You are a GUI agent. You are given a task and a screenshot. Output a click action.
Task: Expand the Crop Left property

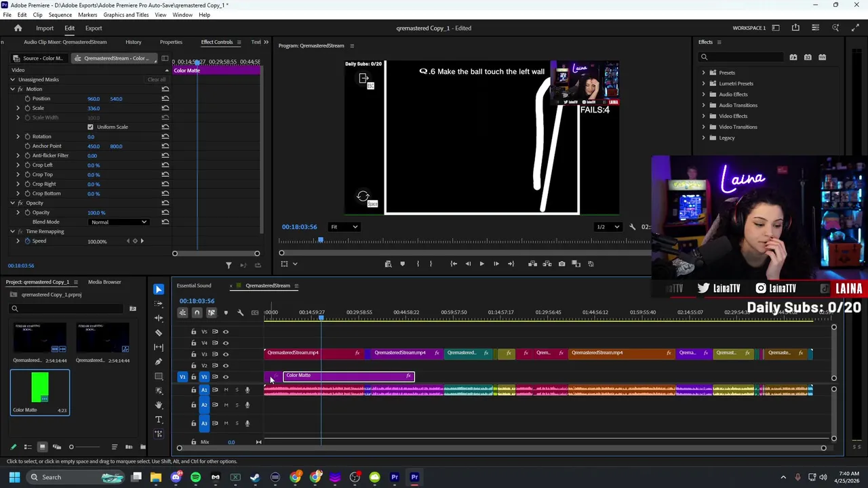coord(18,165)
